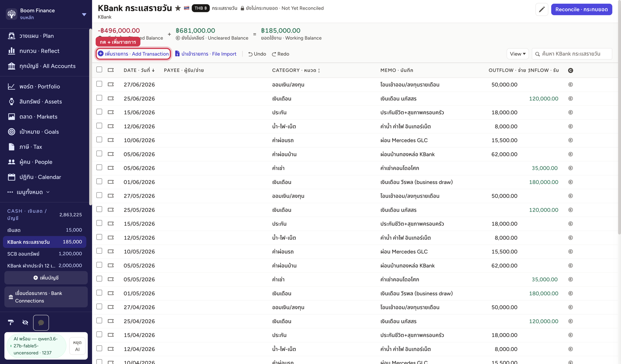The image size is (621, 364).
Task: Click เพิ่มรายการ · Add Transaction
Action: [133, 54]
